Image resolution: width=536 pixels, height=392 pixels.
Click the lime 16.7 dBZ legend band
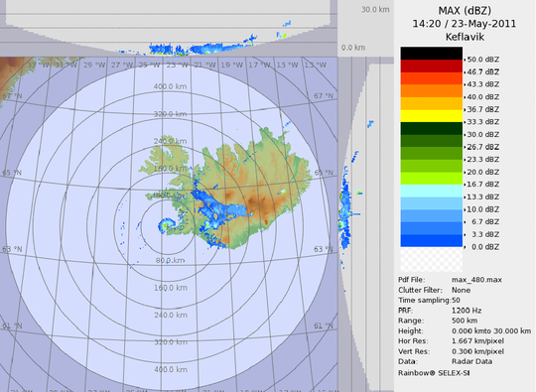click(x=432, y=179)
